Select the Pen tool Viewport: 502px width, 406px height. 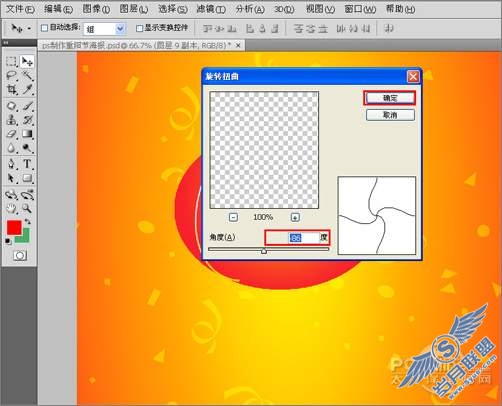[11, 164]
